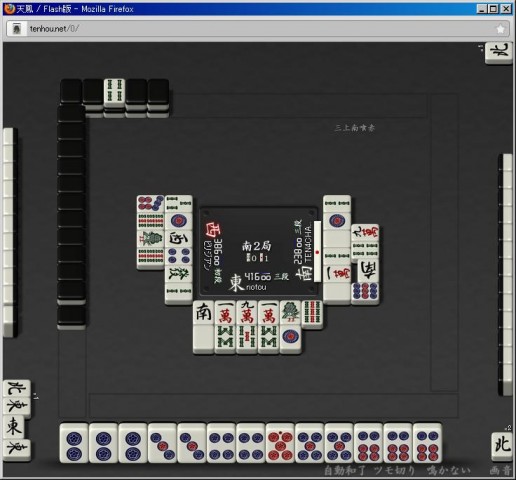Screen dimensions: 516x480
Task: Maximize the Firefox window
Action: [x=494, y=9]
